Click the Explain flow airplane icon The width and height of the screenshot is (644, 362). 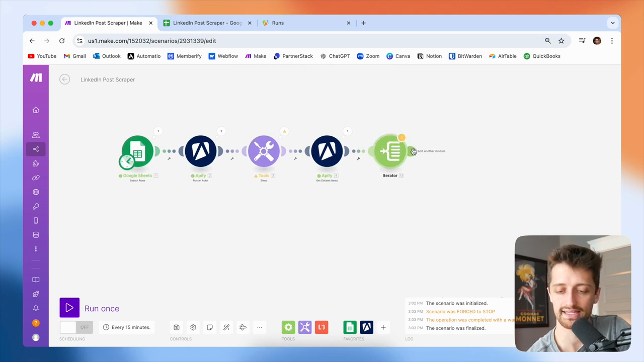point(243,327)
